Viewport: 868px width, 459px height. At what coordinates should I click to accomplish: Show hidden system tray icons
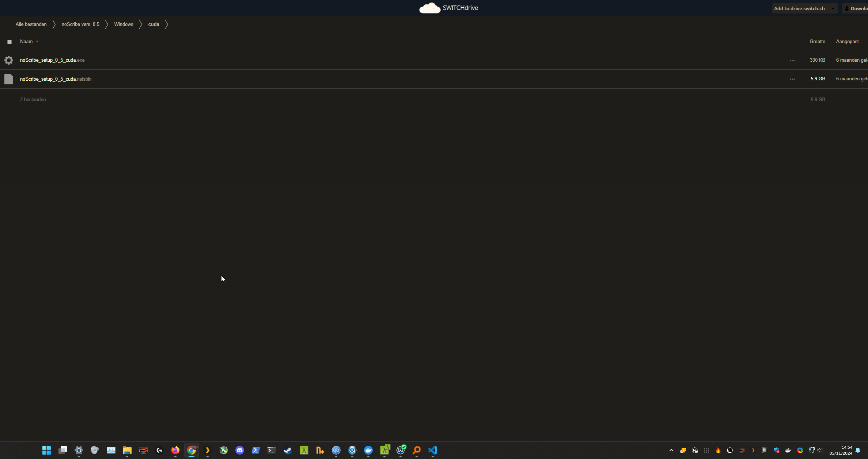pyautogui.click(x=671, y=450)
